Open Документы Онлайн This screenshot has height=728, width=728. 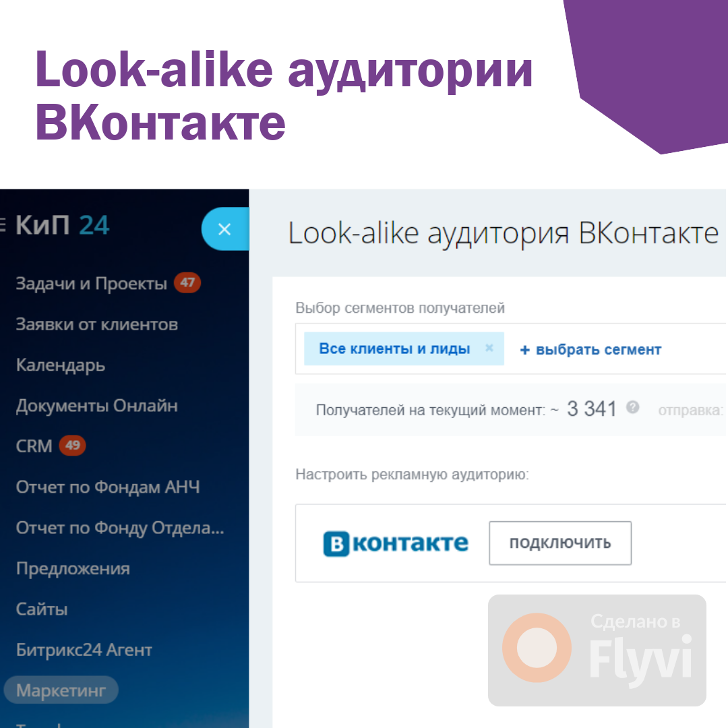coord(96,405)
